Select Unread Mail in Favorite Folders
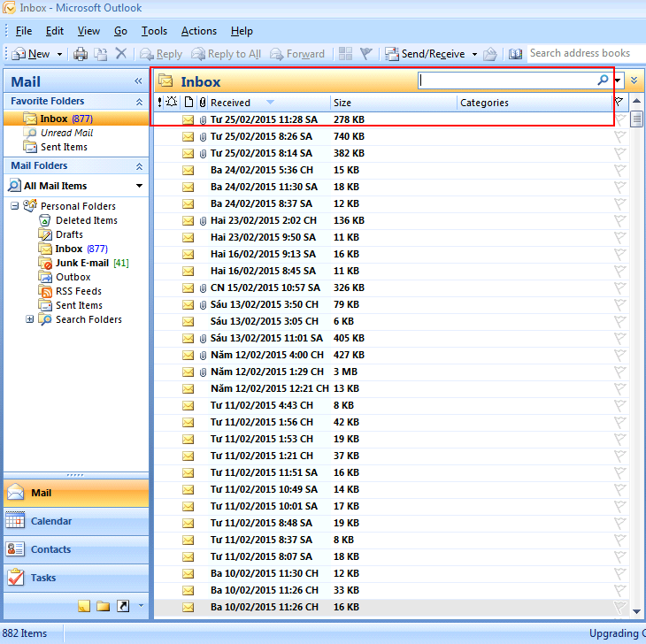646x644 pixels. tap(66, 133)
